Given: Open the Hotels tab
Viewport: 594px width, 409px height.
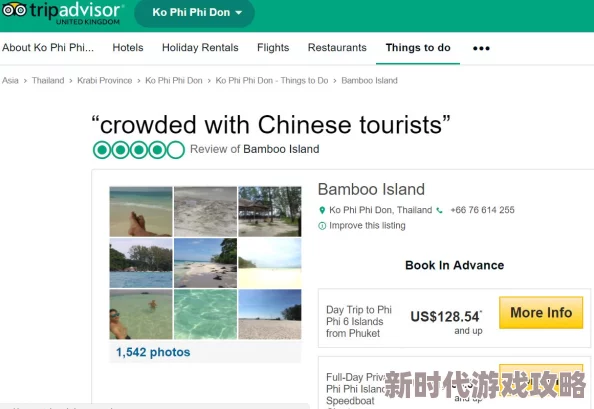Looking at the screenshot, I should point(128,48).
